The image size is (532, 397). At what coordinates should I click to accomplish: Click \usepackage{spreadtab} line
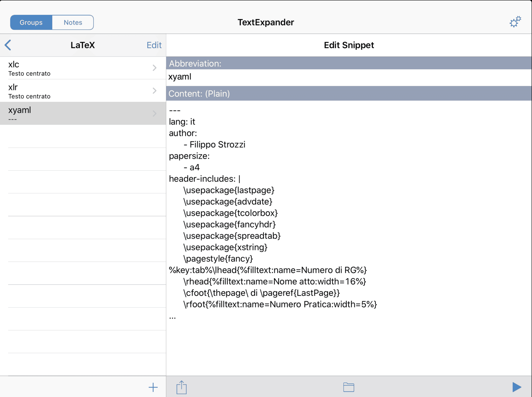(232, 236)
